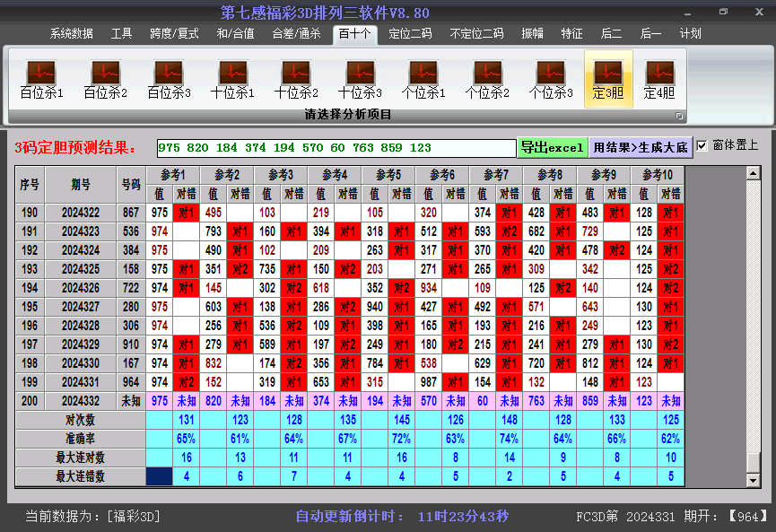Select the row for period 2024323
This screenshot has width=776, height=532.
pos(349,231)
